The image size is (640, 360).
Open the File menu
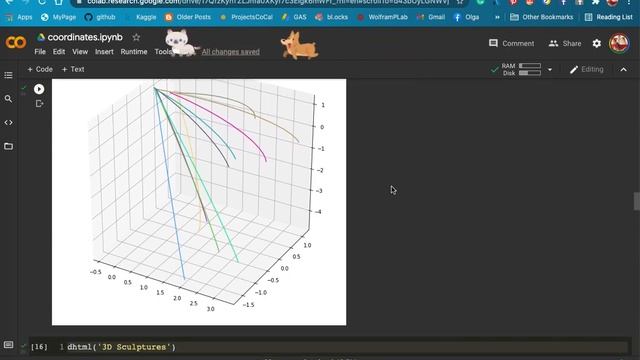coord(40,52)
